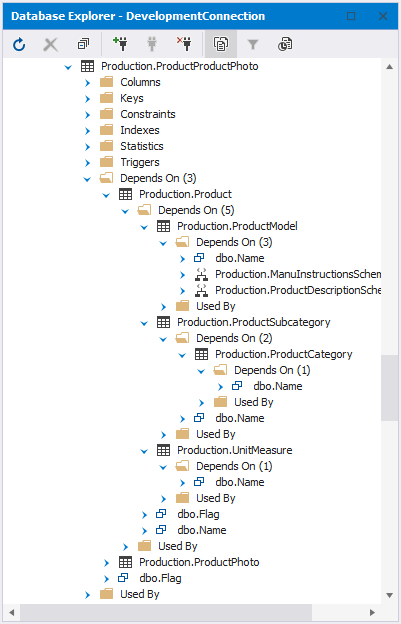Toggle the highlighted show details toolbar button

click(x=221, y=44)
